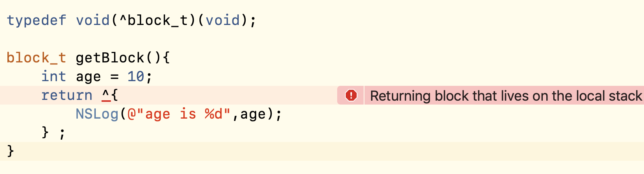Click the block's closing brace
This screenshot has height=174, width=644.
(x=45, y=133)
